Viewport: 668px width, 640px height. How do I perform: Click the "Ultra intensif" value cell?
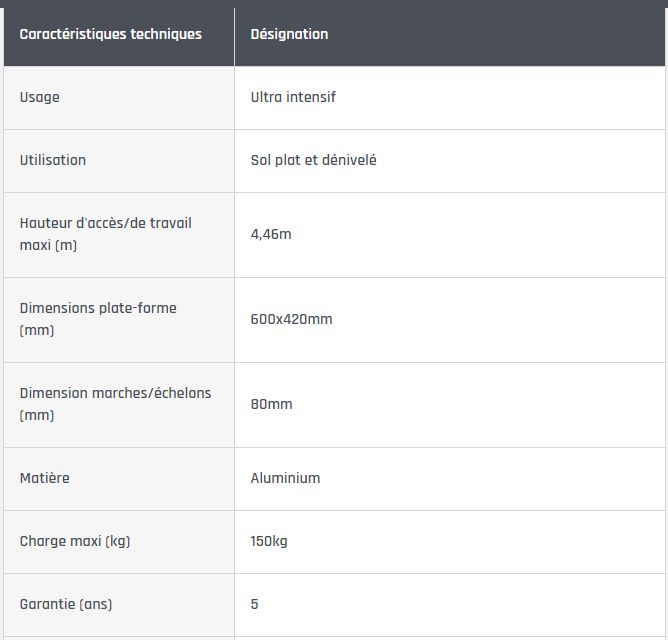point(293,97)
